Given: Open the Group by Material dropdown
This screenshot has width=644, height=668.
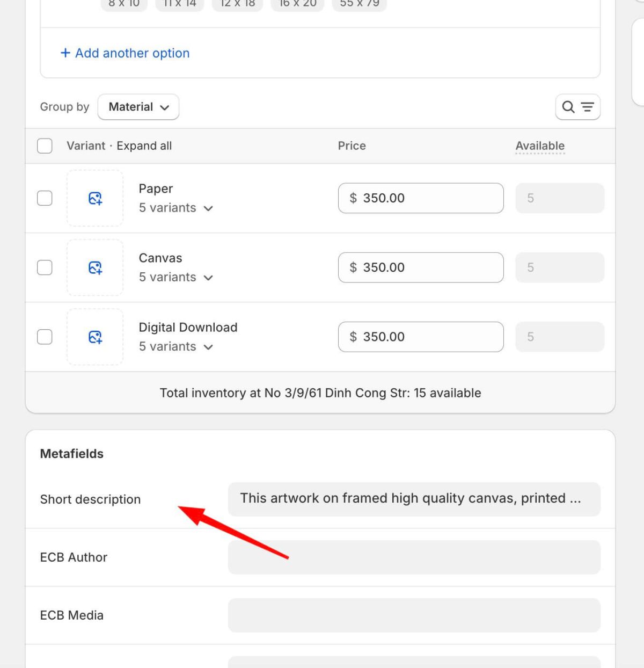Looking at the screenshot, I should point(138,107).
